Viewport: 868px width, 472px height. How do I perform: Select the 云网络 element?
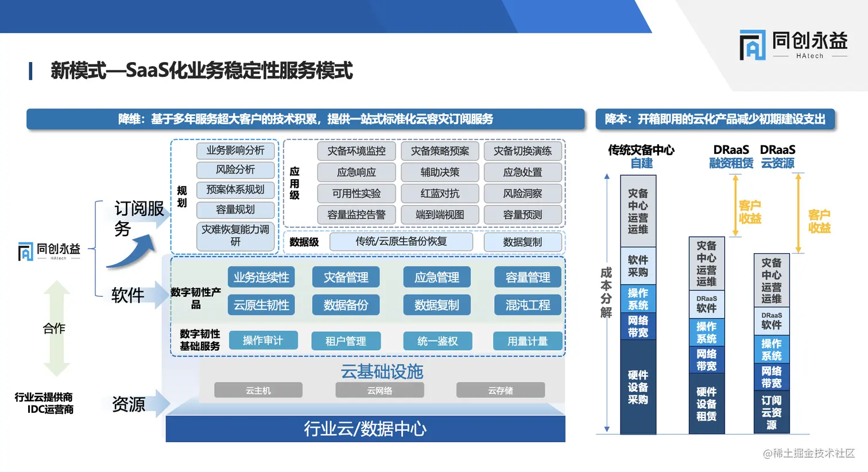379,390
